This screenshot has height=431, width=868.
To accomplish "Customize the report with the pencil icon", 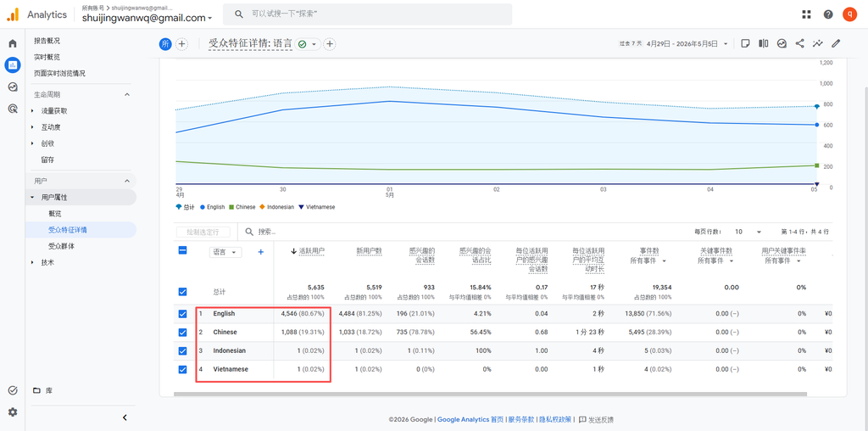I will pyautogui.click(x=836, y=43).
